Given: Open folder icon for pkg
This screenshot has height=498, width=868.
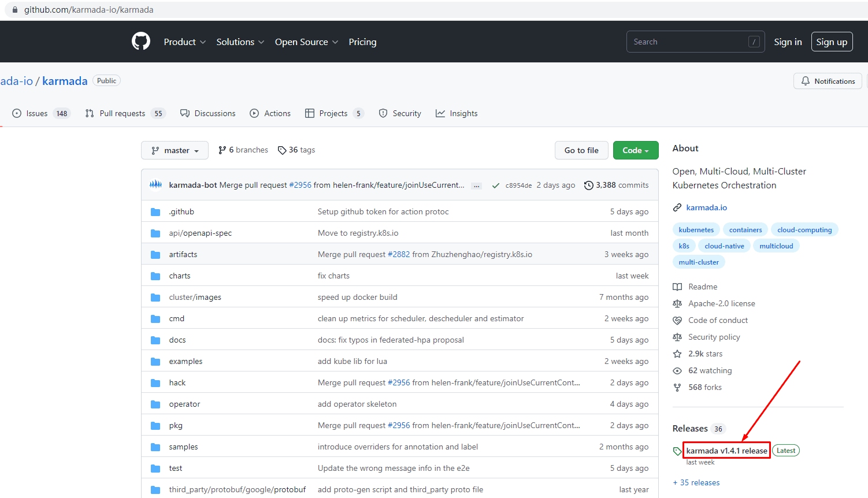Looking at the screenshot, I should click(x=155, y=426).
